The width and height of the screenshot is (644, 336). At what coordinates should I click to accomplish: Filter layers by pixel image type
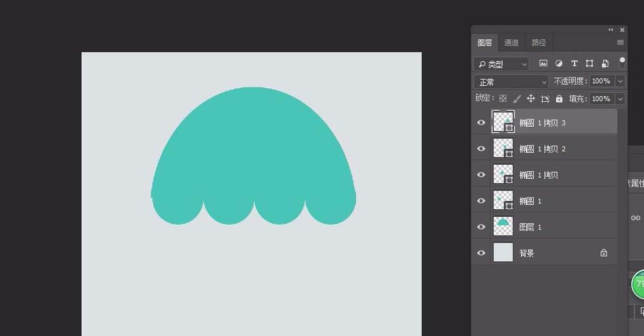543,64
